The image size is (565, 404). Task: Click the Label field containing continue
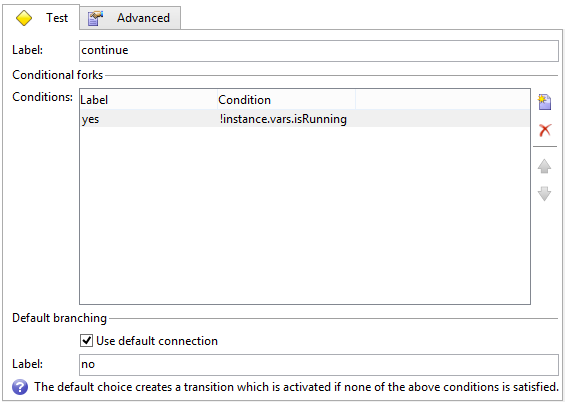(x=319, y=50)
